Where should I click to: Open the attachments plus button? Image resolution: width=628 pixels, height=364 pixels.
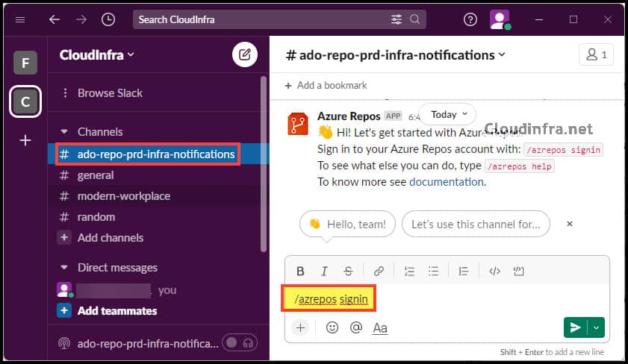(x=300, y=328)
